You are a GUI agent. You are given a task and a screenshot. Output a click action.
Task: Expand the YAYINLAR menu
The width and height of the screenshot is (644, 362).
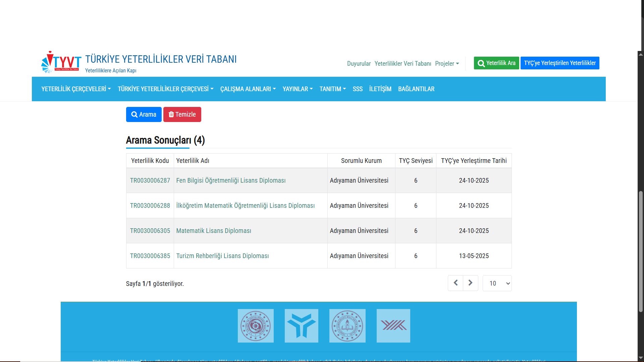coord(298,89)
